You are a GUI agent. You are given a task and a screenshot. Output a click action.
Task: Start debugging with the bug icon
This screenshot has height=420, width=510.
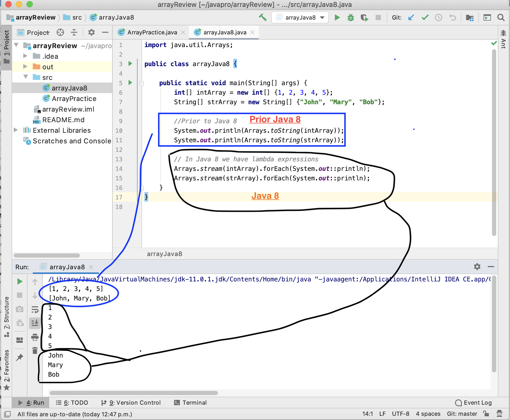tap(351, 17)
